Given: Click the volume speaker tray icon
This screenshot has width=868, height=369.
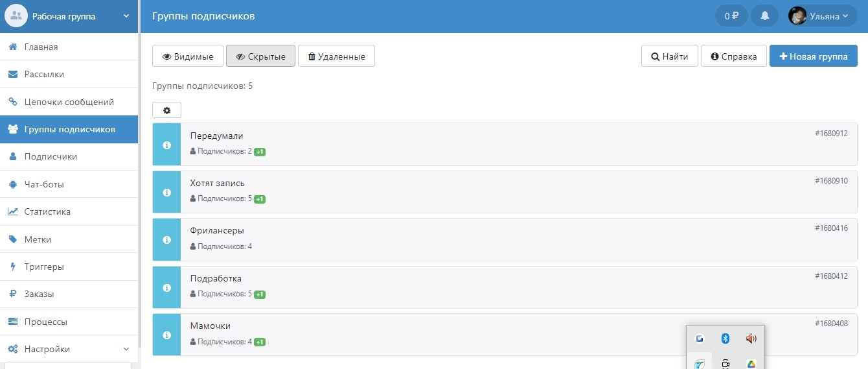Looking at the screenshot, I should (x=751, y=339).
